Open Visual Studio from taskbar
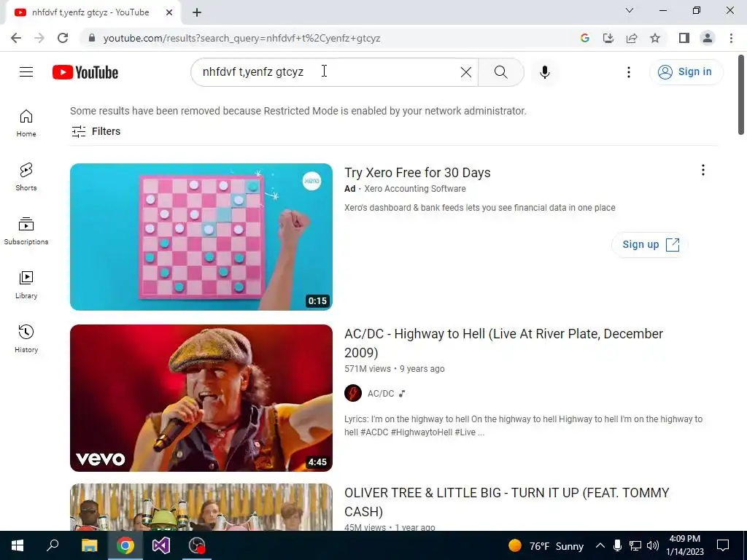The image size is (747, 560). click(161, 545)
